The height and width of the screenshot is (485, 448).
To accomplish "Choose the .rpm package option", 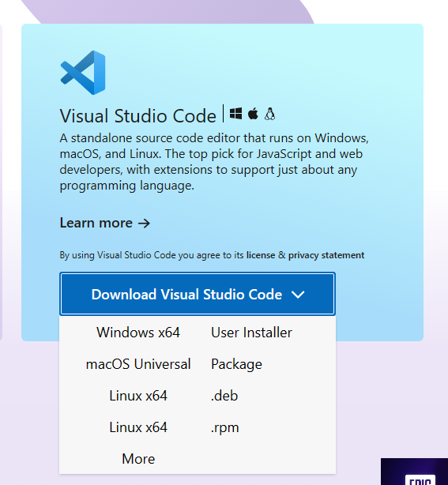I will pyautogui.click(x=224, y=428).
